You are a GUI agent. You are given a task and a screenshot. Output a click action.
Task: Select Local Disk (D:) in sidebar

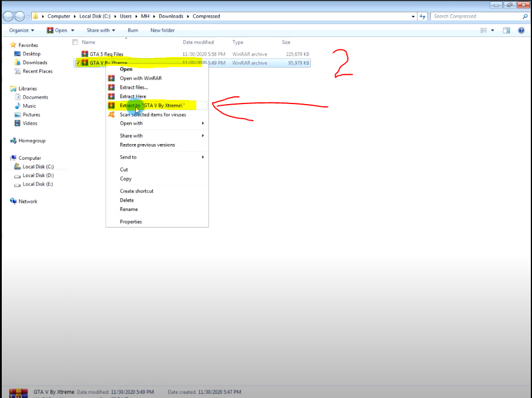click(x=38, y=175)
